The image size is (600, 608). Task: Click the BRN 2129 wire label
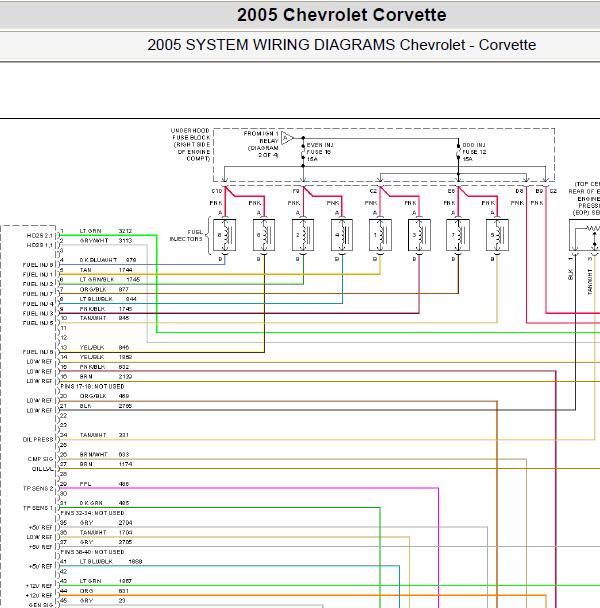tap(106, 377)
